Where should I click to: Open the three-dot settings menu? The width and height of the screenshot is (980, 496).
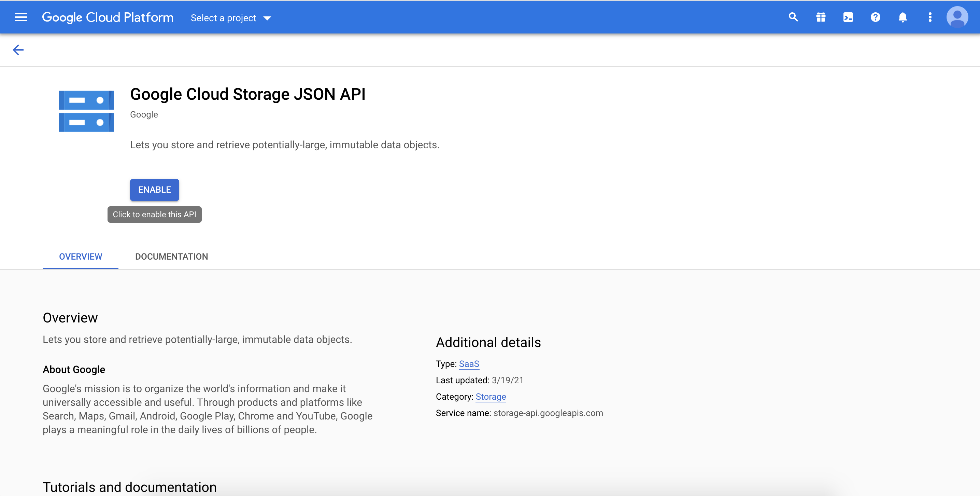[x=930, y=17]
